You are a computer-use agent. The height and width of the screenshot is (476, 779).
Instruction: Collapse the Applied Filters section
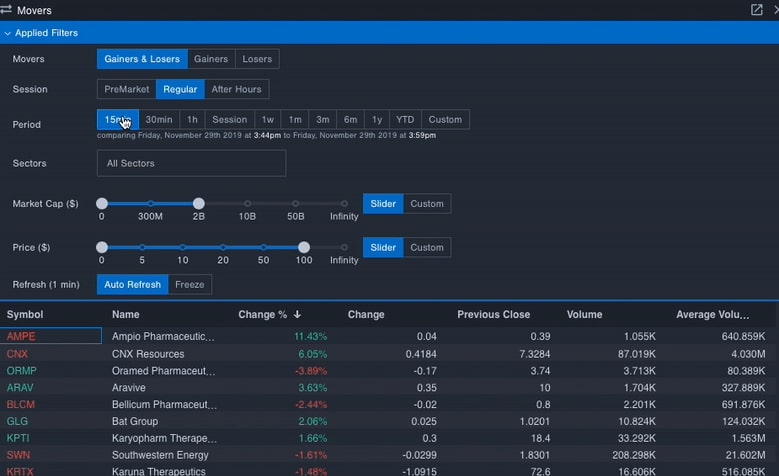pyautogui.click(x=8, y=33)
